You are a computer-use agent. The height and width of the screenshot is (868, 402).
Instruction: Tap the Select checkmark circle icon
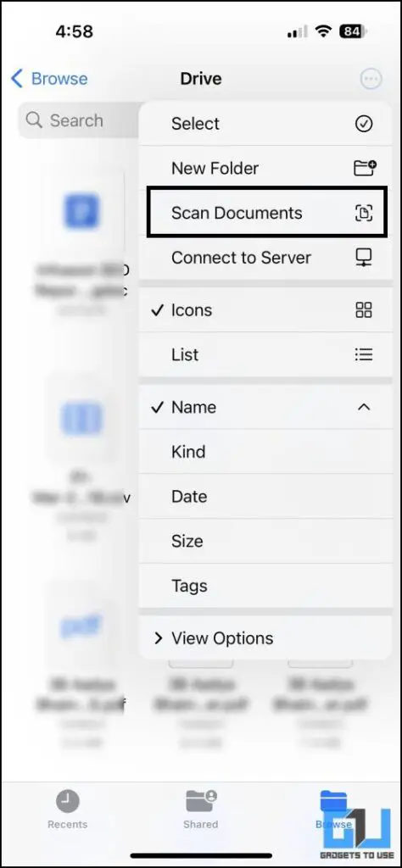click(x=364, y=124)
